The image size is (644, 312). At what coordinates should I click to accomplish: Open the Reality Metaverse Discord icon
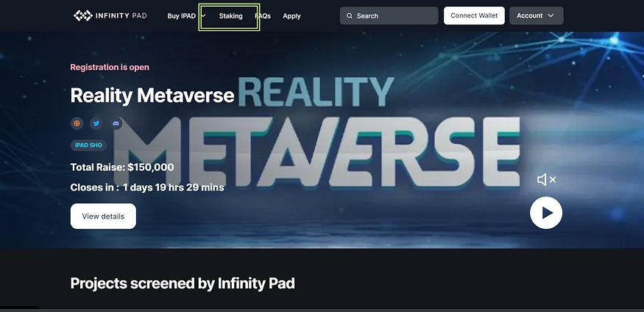point(116,124)
